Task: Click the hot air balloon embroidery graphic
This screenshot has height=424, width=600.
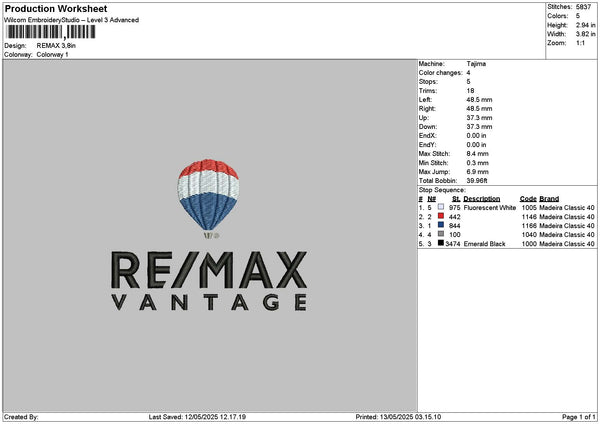Action: click(x=208, y=199)
